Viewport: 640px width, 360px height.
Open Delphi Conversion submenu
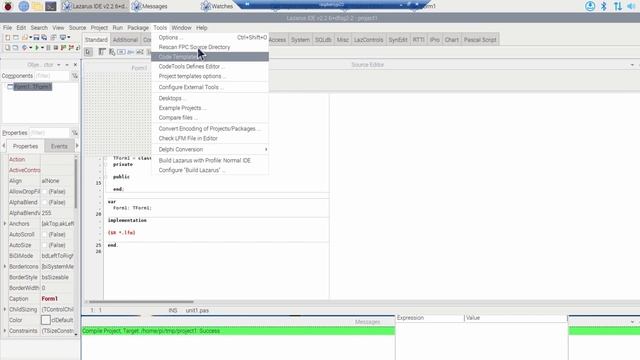pos(210,149)
